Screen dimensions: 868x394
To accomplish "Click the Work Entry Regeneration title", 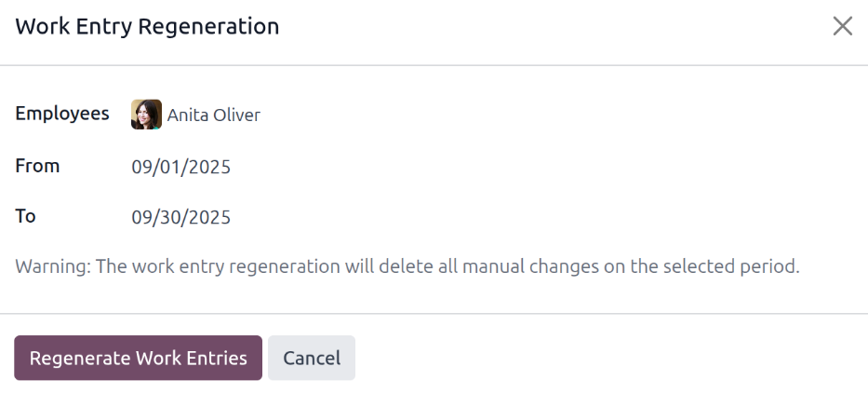I will (147, 26).
